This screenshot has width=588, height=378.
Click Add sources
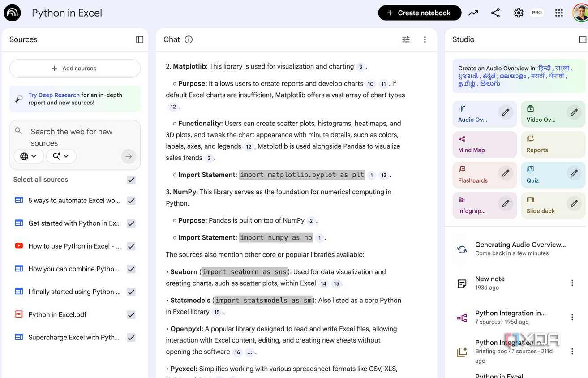(x=75, y=69)
